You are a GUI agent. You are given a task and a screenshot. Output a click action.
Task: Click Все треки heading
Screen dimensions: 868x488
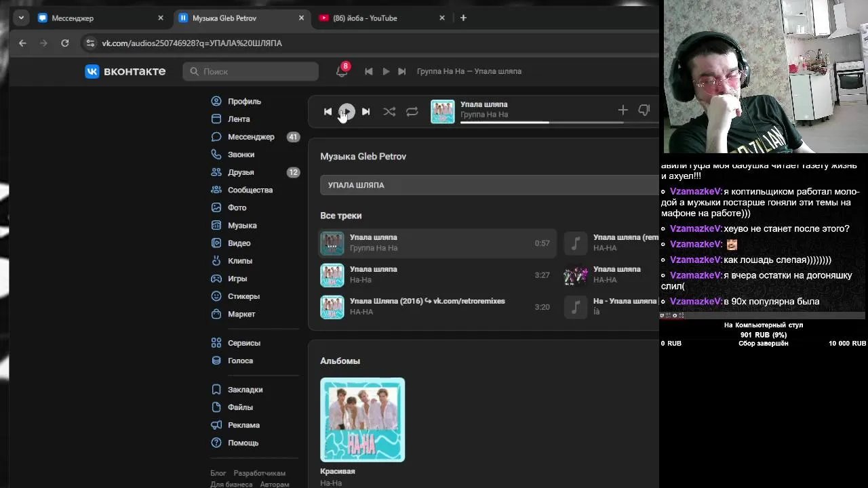click(341, 216)
